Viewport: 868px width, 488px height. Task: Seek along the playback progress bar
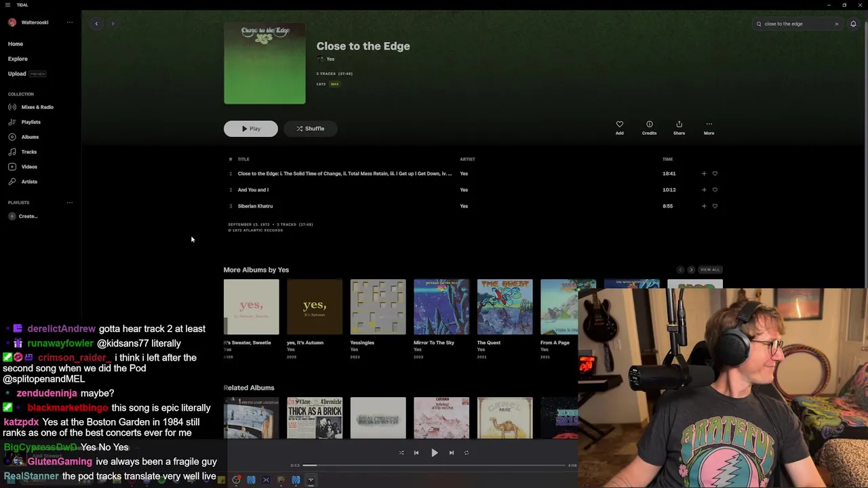[434, 466]
